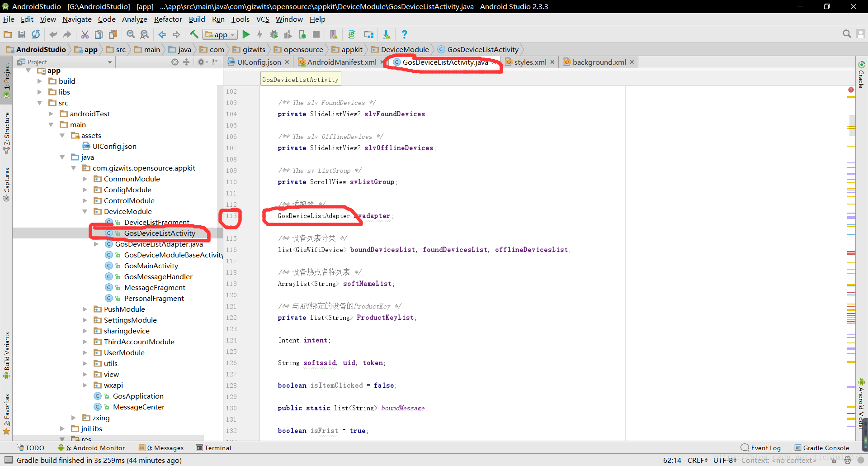Image resolution: width=868 pixels, height=466 pixels.
Task: Open the Event Log panel
Action: (x=761, y=448)
